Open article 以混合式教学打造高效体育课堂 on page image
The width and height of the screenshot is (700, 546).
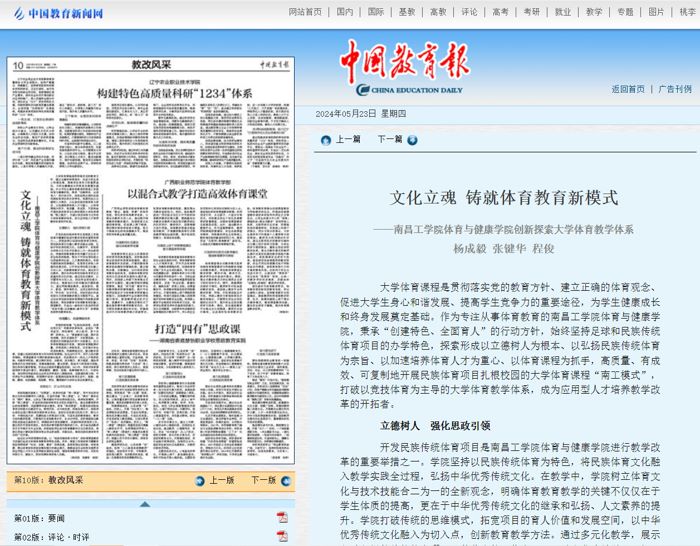[197, 194]
